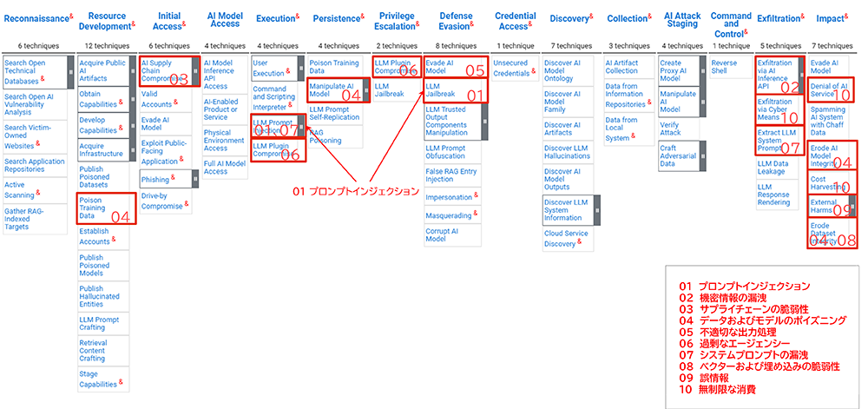This screenshot has width=868, height=409.
Task: Open the Resource Development tactic header
Action: pos(107,21)
